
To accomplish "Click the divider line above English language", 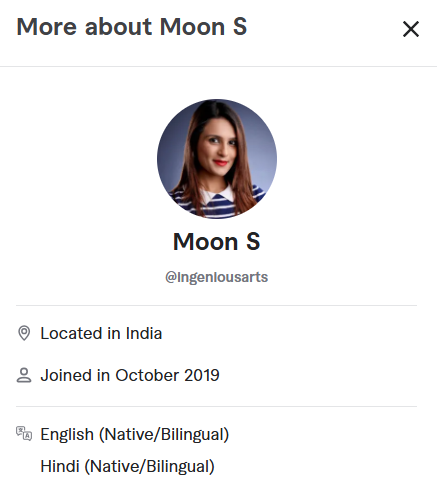I will (x=216, y=406).
